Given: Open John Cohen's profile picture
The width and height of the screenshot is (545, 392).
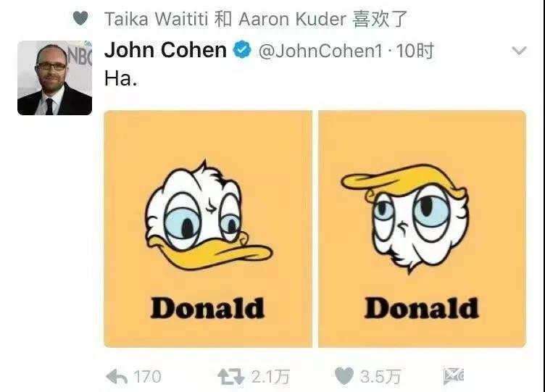Looking at the screenshot, I should 54,78.
